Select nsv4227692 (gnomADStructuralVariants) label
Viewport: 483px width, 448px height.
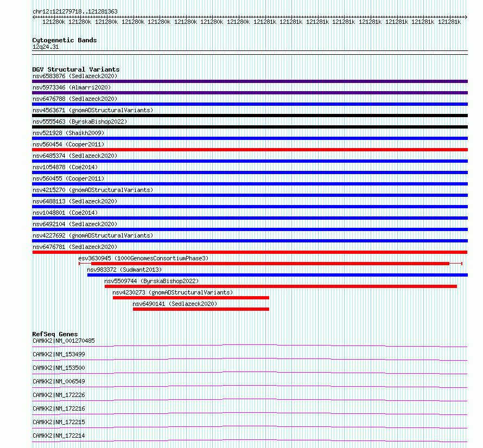coord(93,235)
